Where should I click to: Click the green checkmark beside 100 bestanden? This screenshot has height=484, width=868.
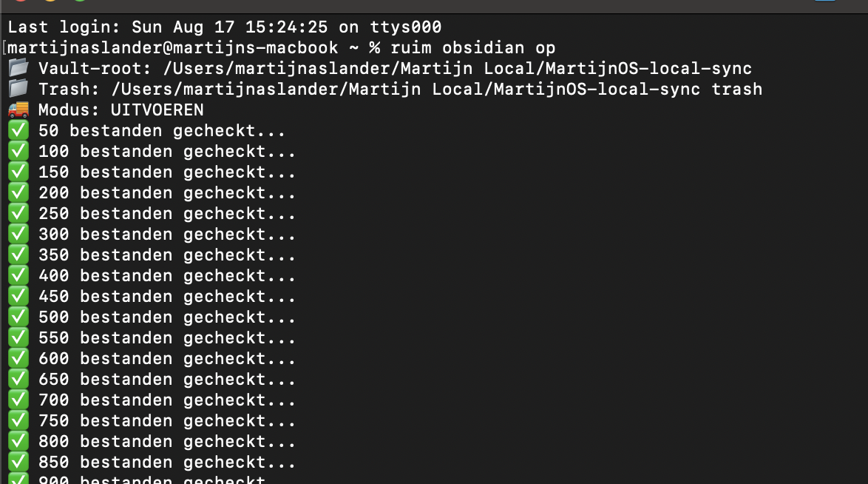[18, 151]
